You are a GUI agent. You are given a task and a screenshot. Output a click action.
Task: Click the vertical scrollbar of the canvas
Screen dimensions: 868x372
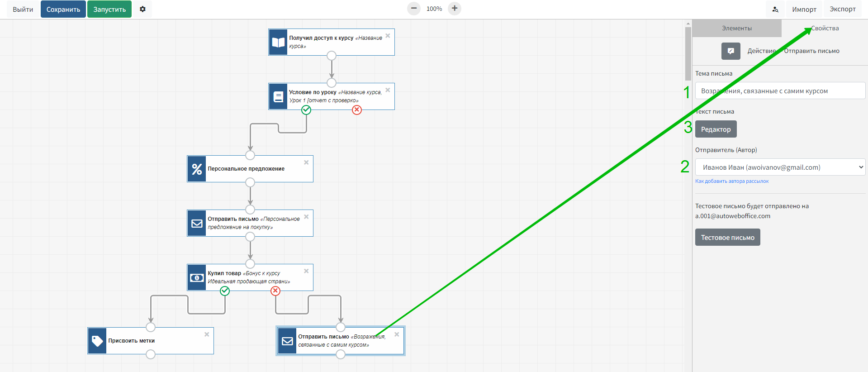[x=688, y=54]
